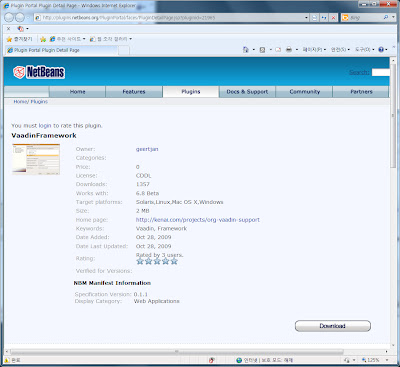Open the owner geertjan profile link

[x=147, y=149]
